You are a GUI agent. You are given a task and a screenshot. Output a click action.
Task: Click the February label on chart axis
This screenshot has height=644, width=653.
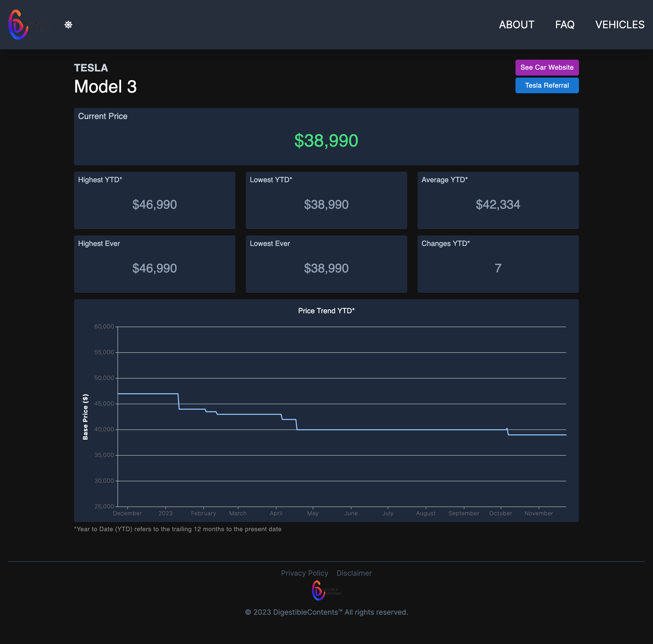[203, 513]
